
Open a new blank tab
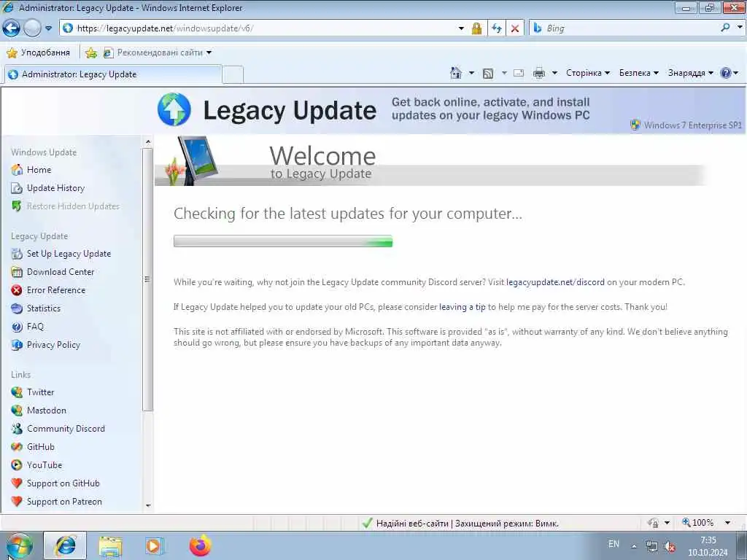coord(233,75)
